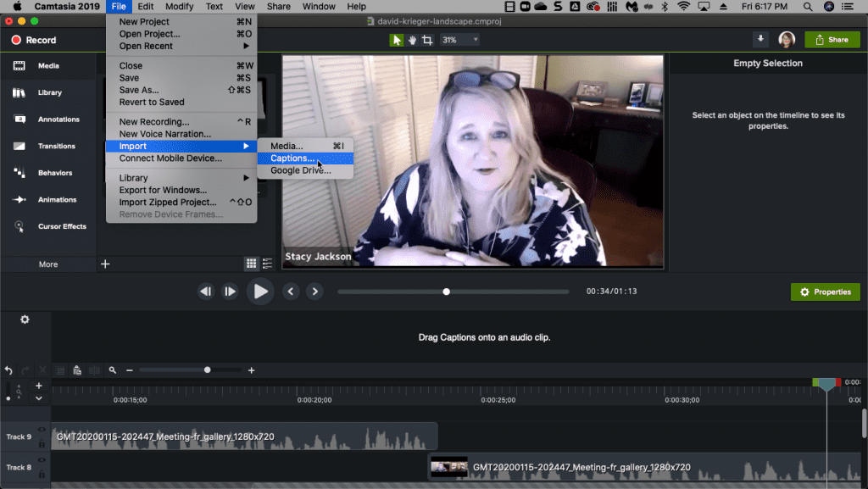
Task: Select the Track 8 video clip thumbnail
Action: 449,467
